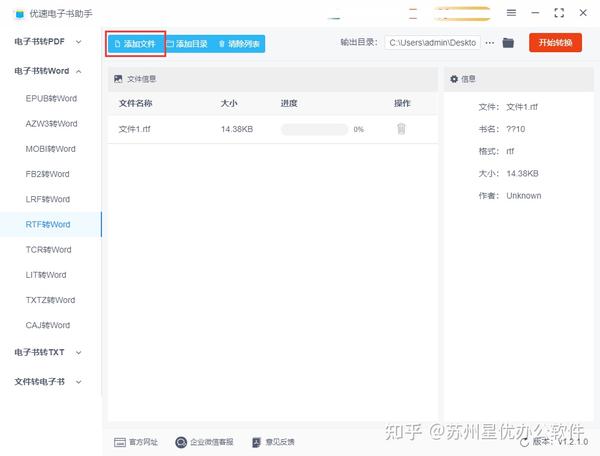Expand the 电子书转PDF section
The image size is (600, 456).
click(x=48, y=42)
